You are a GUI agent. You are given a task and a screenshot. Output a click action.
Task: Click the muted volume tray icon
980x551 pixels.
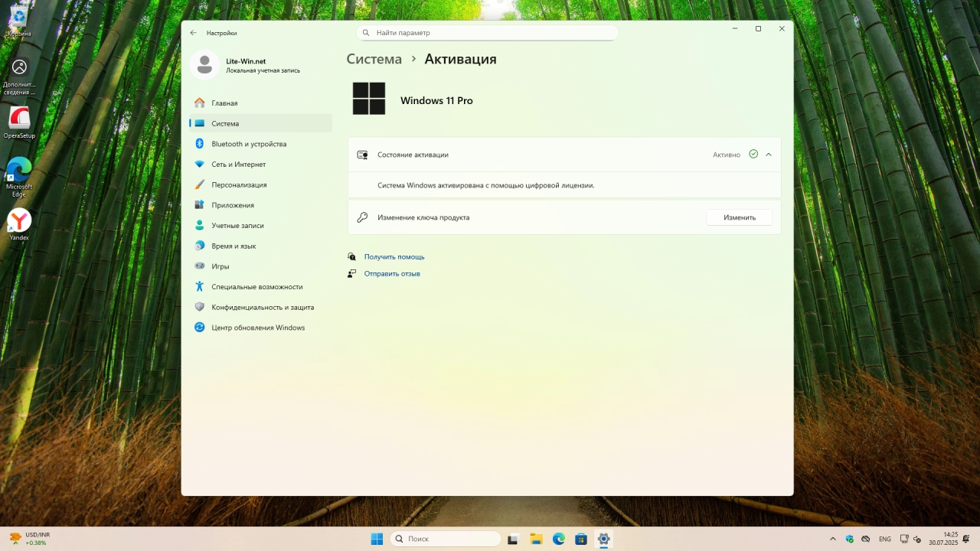(916, 539)
